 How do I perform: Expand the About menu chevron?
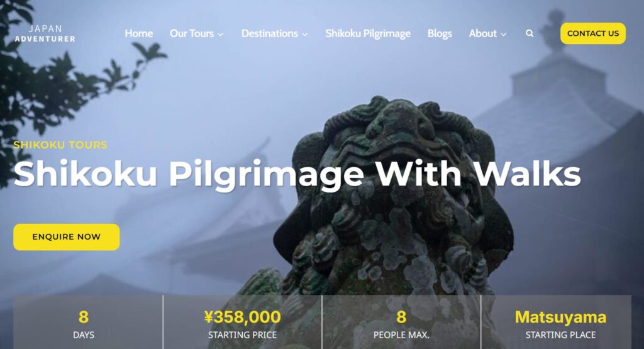(504, 35)
